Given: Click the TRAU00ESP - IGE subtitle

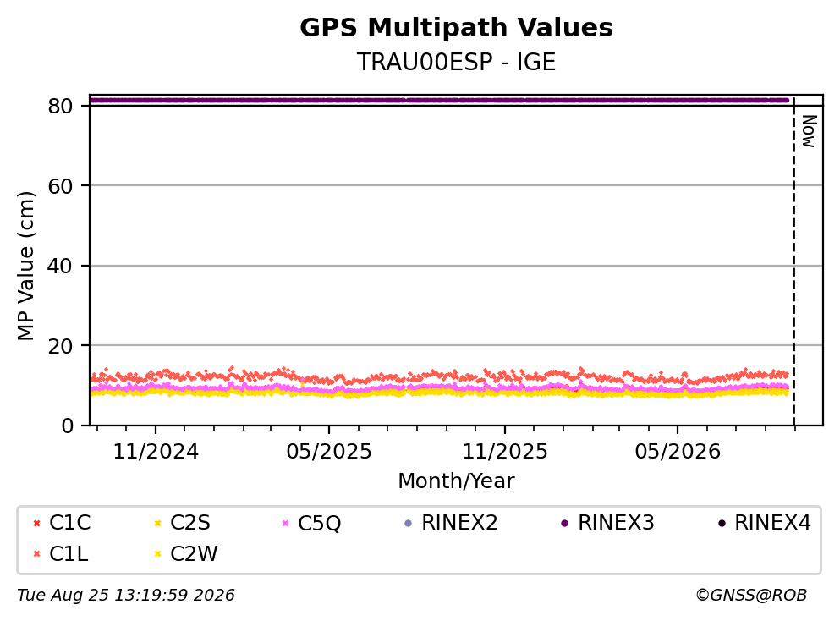Looking at the screenshot, I should [x=457, y=62].
